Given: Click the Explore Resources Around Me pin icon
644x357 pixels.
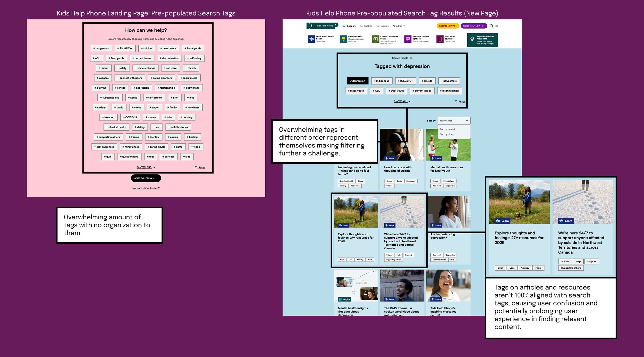Looking at the screenshot, I should tap(472, 39).
